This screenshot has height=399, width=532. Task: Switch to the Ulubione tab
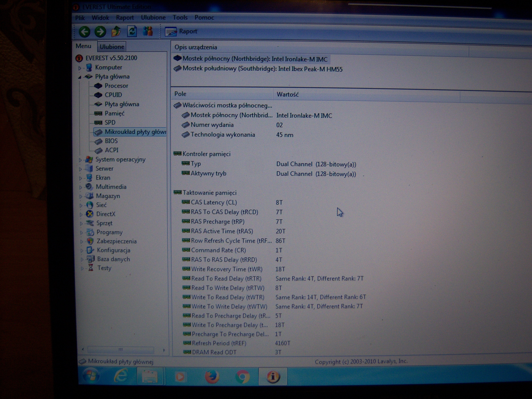tap(112, 47)
